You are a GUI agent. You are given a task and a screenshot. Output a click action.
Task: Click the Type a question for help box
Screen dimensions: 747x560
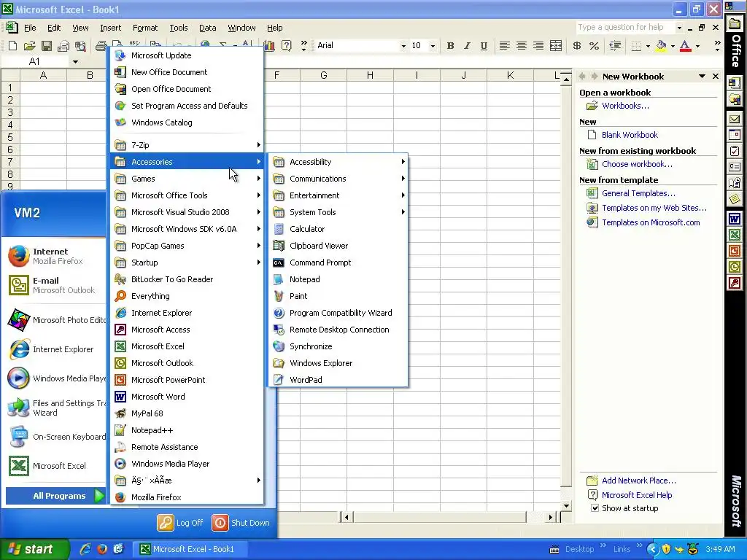(624, 28)
